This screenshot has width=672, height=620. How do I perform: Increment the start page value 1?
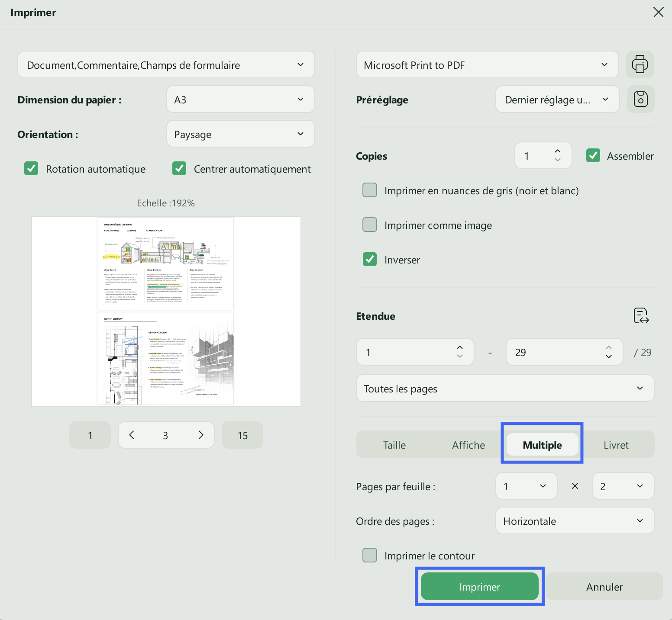coord(460,347)
